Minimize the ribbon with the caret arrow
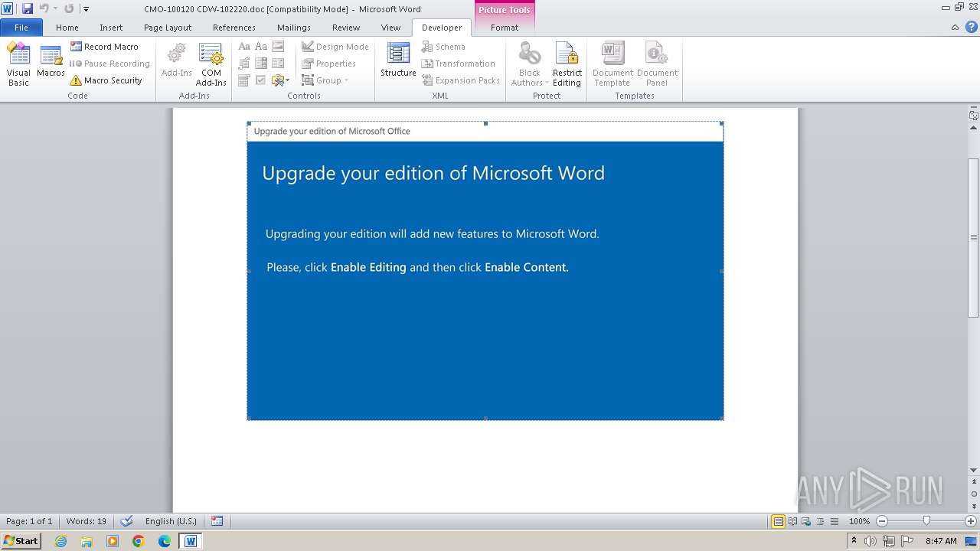Screen dimensions: 980x551 tap(955, 27)
